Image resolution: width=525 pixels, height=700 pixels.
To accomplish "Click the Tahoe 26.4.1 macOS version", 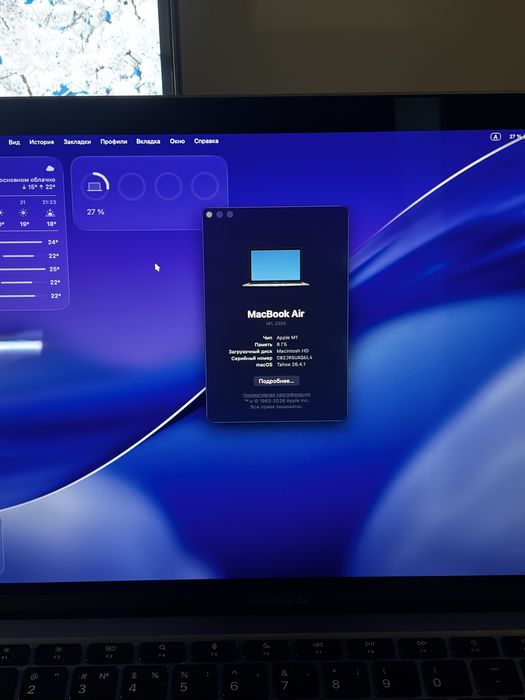I will [291, 364].
